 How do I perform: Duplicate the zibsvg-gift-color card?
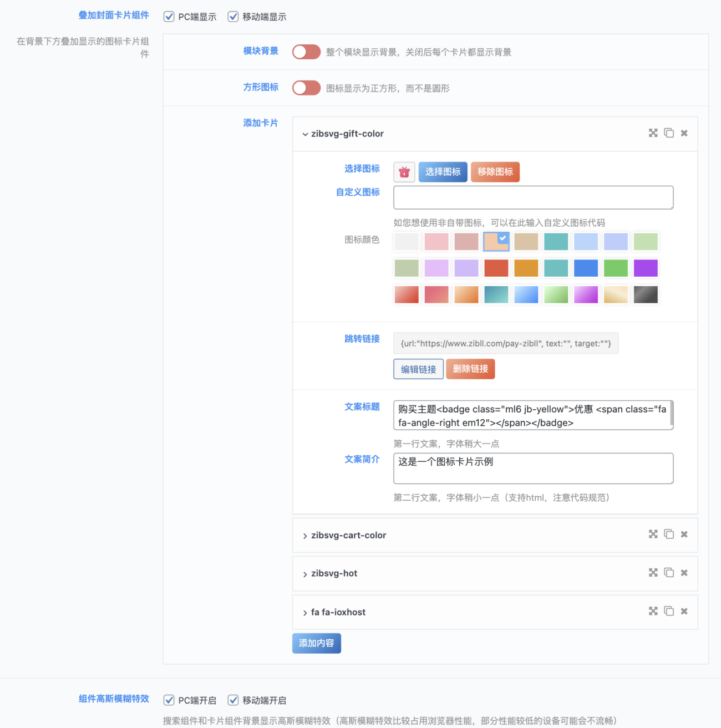pos(669,133)
